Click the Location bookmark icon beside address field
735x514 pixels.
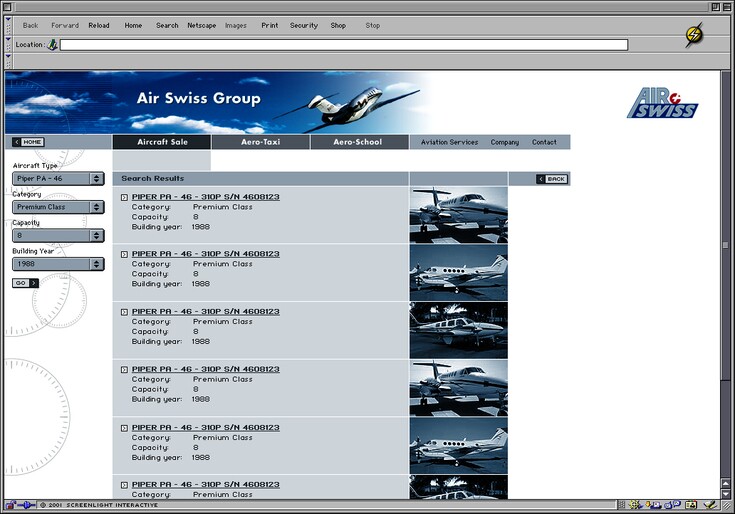point(52,45)
